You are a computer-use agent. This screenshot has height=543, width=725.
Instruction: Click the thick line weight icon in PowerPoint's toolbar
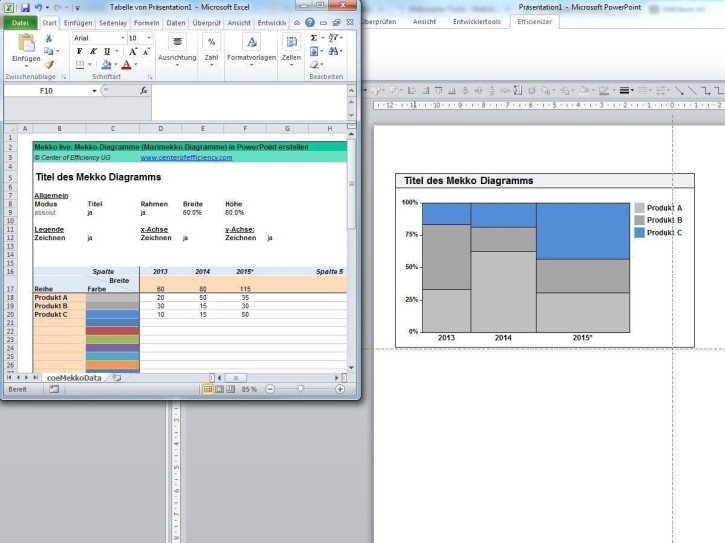624,91
